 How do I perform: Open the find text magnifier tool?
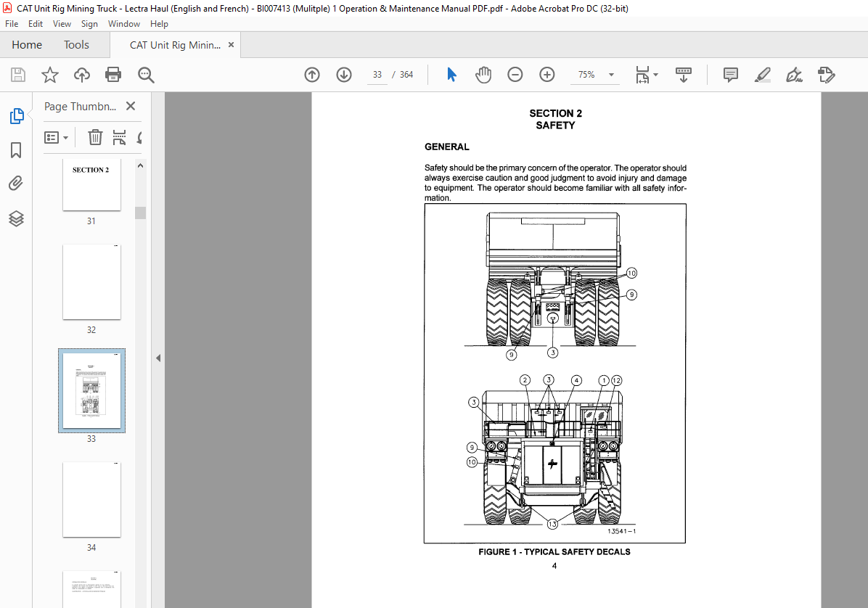(x=146, y=75)
